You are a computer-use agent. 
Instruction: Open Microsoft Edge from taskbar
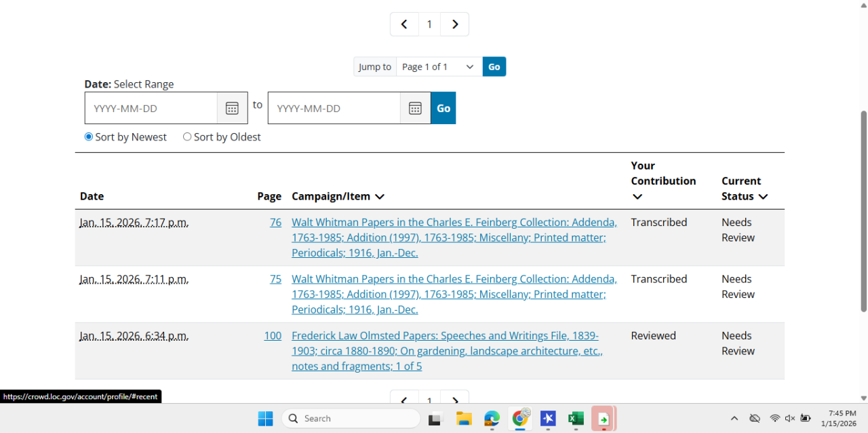point(492,419)
